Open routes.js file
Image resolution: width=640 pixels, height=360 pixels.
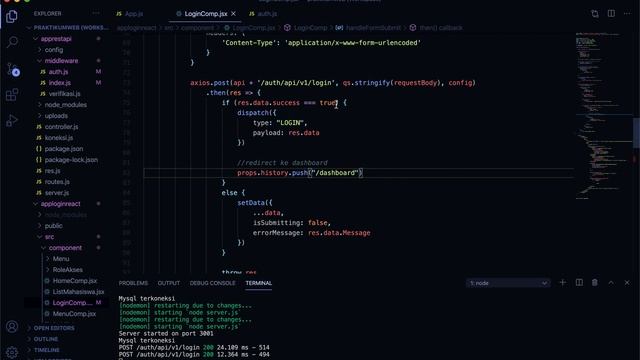point(57,182)
